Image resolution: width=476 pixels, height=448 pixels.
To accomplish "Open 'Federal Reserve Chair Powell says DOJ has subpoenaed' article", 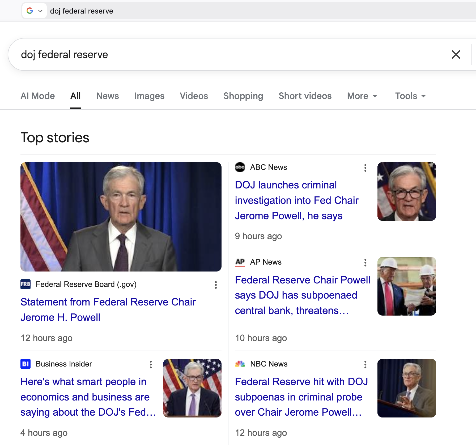I will click(303, 295).
